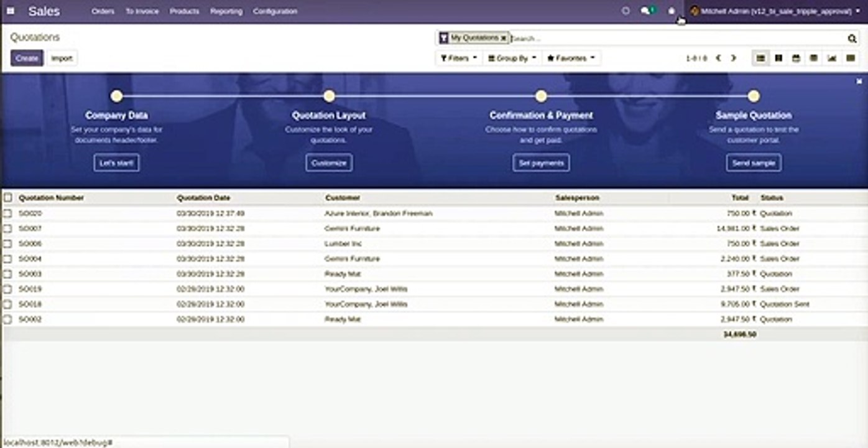Go to previous page of records

(718, 58)
